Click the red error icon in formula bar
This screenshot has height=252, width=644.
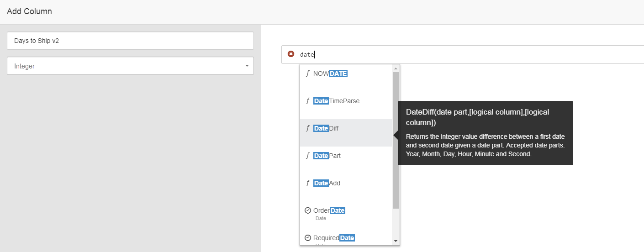click(x=291, y=54)
